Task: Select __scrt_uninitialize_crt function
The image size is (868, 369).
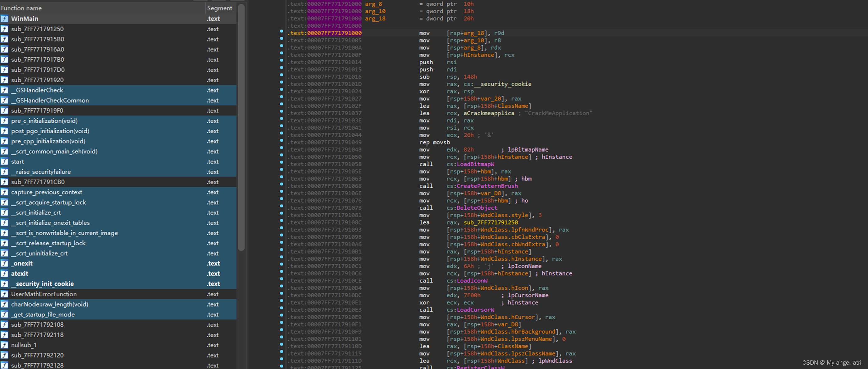Action: coord(118,253)
